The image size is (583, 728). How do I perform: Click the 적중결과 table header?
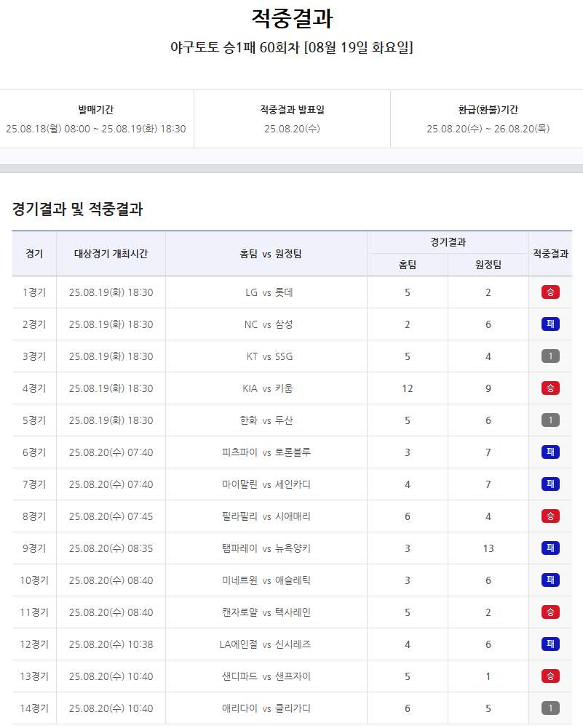[x=551, y=252]
